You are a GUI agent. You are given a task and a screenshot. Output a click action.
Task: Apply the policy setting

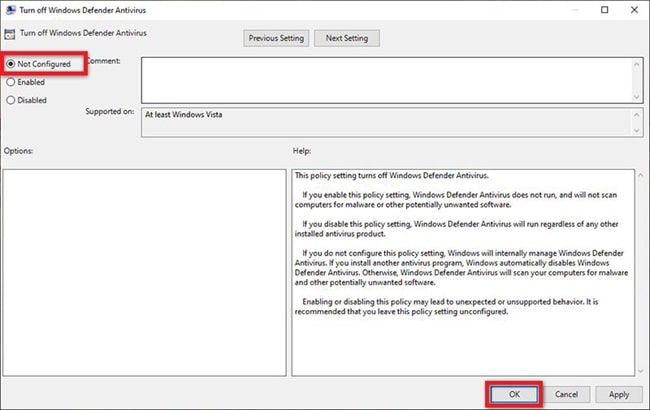619,394
